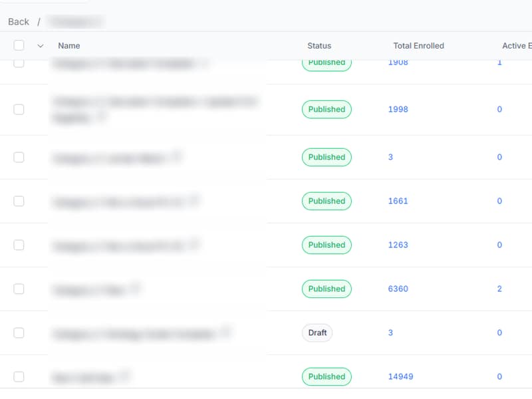Click the Total Enrolled column header
Screen dimensions: 532x399
418,46
